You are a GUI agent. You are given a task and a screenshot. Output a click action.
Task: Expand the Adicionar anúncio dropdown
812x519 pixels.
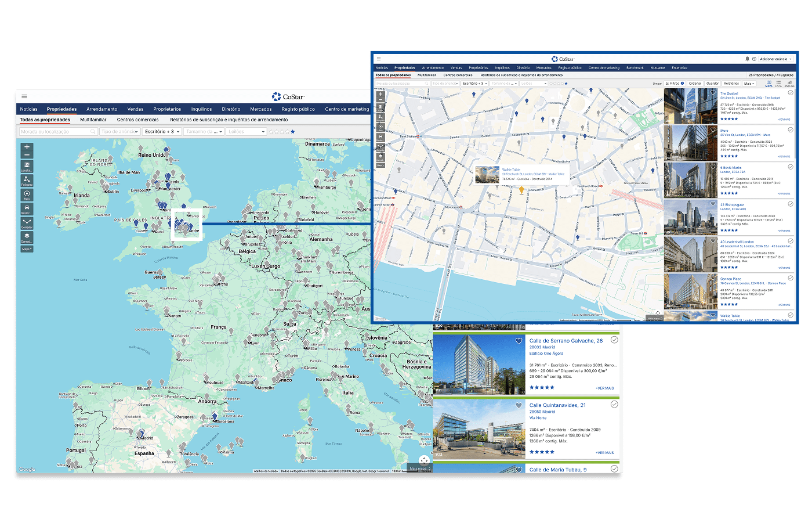click(776, 59)
